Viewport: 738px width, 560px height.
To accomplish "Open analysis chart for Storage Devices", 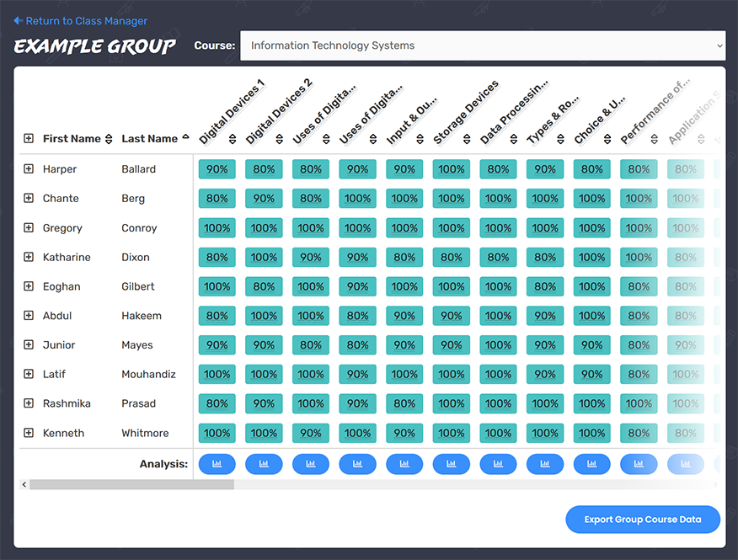I will 451,463.
